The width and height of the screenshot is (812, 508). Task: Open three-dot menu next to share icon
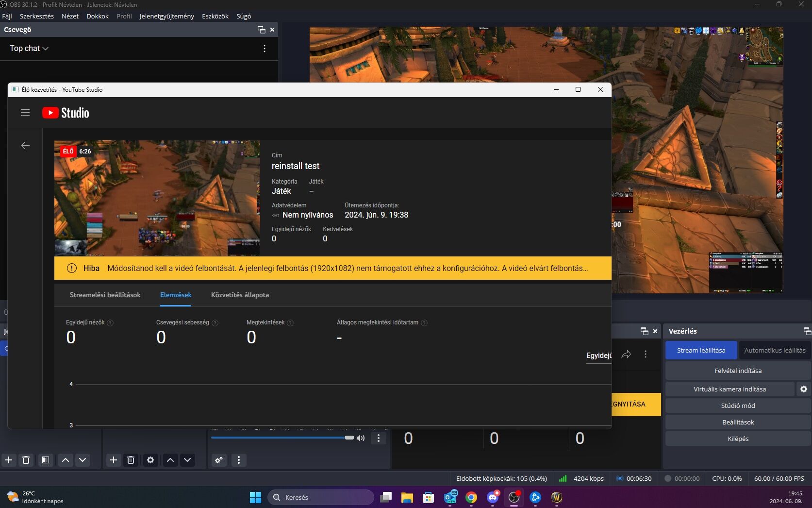point(646,354)
